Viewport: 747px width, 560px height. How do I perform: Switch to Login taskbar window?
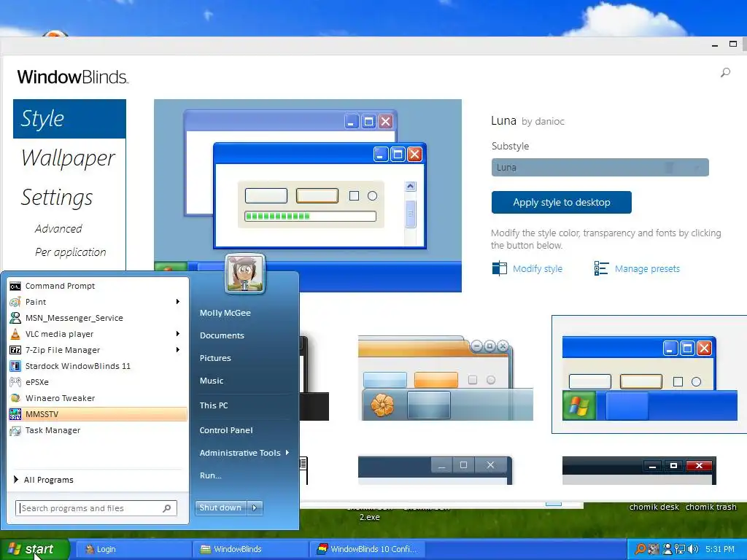(133, 549)
